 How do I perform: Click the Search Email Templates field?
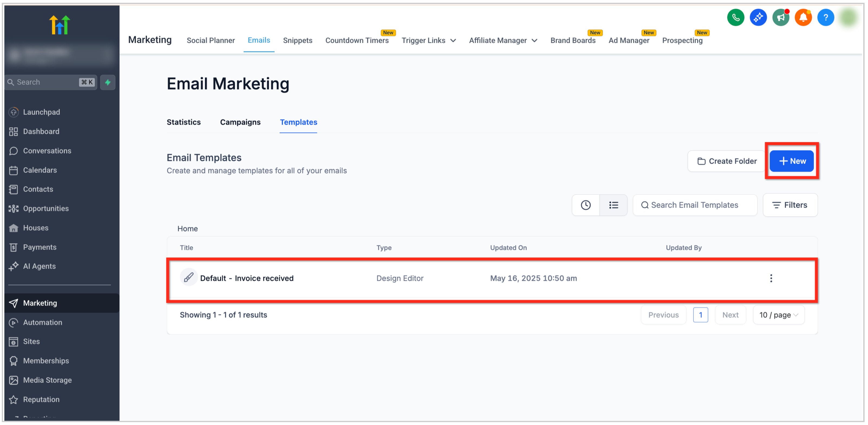click(695, 205)
